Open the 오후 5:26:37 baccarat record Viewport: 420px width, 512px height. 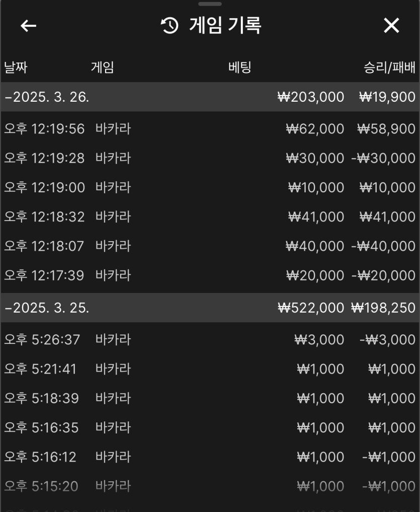point(210,340)
